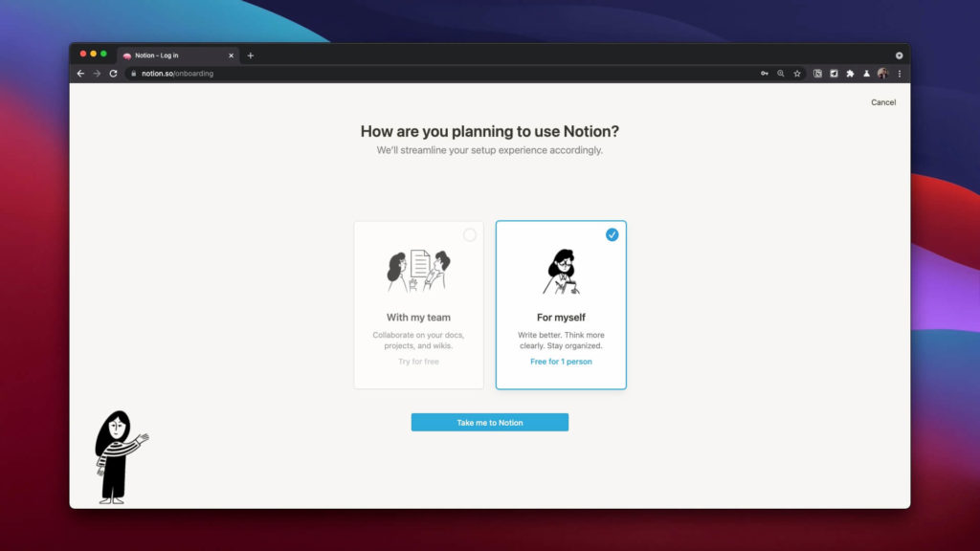
Task: Choose the With my team card
Action: 419,305
